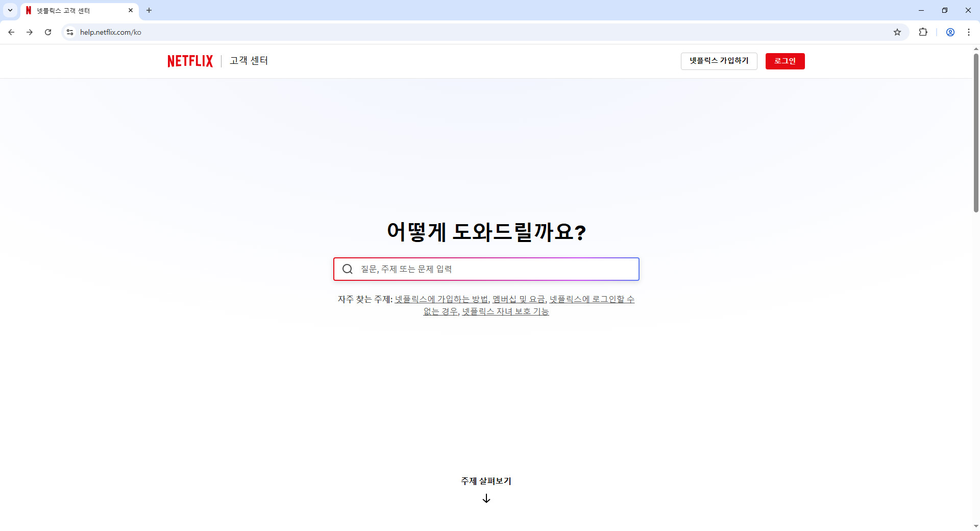The image size is (980, 531).
Task: Click the downward arrow below 주제 살펴보기
Action: pos(486,498)
